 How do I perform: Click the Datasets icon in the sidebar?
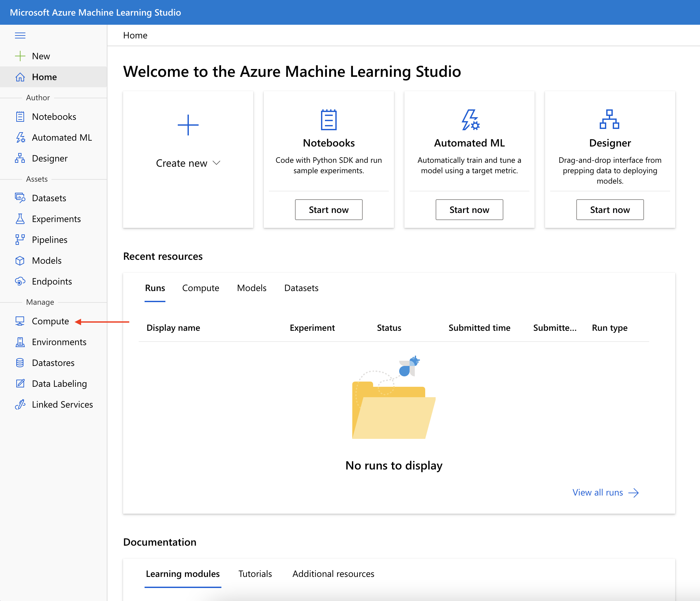[x=20, y=198]
